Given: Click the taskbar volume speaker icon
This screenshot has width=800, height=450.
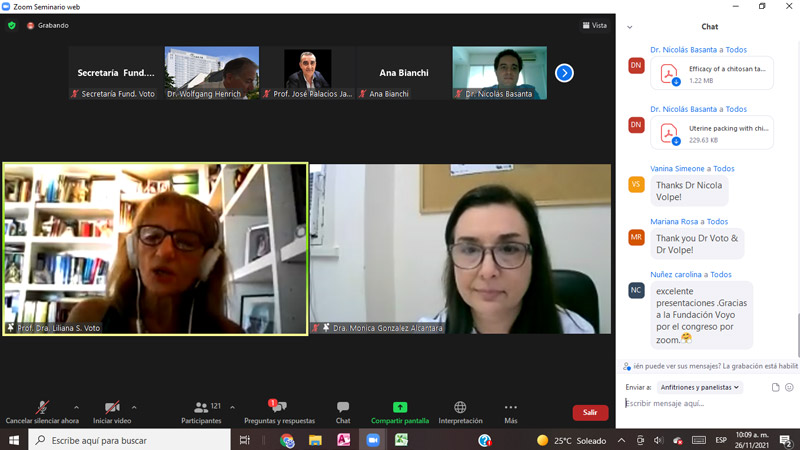Looking at the screenshot, I should [x=659, y=440].
